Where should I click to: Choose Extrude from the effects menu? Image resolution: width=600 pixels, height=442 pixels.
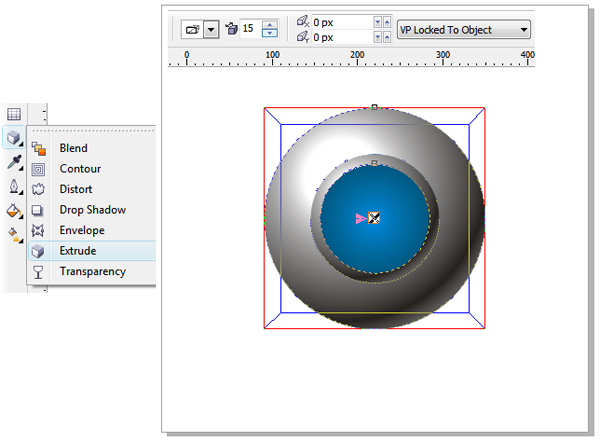click(78, 251)
